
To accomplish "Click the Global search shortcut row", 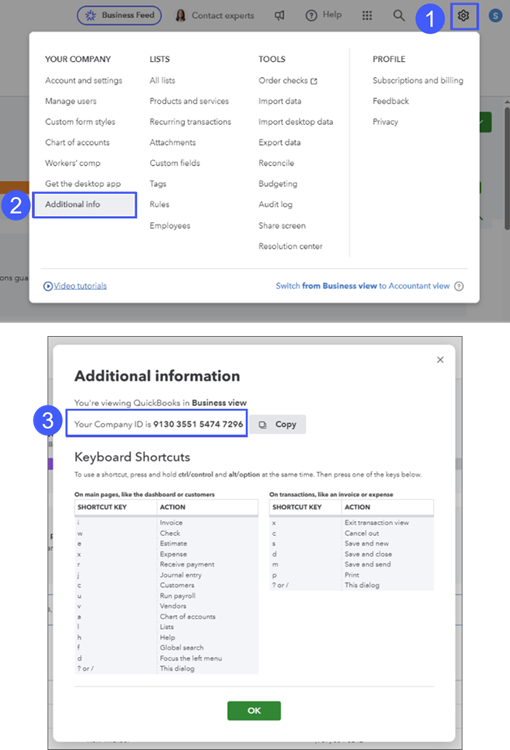I will coord(166,648).
